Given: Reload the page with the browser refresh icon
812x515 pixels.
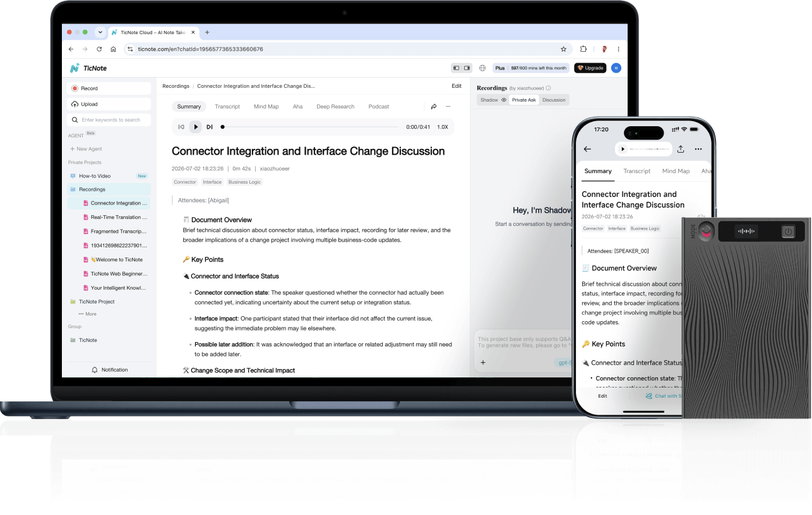Looking at the screenshot, I should click(x=99, y=49).
